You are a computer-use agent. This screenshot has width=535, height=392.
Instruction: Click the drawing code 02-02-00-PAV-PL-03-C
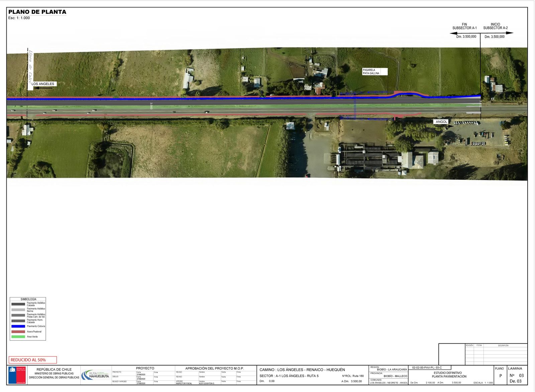point(427,368)
